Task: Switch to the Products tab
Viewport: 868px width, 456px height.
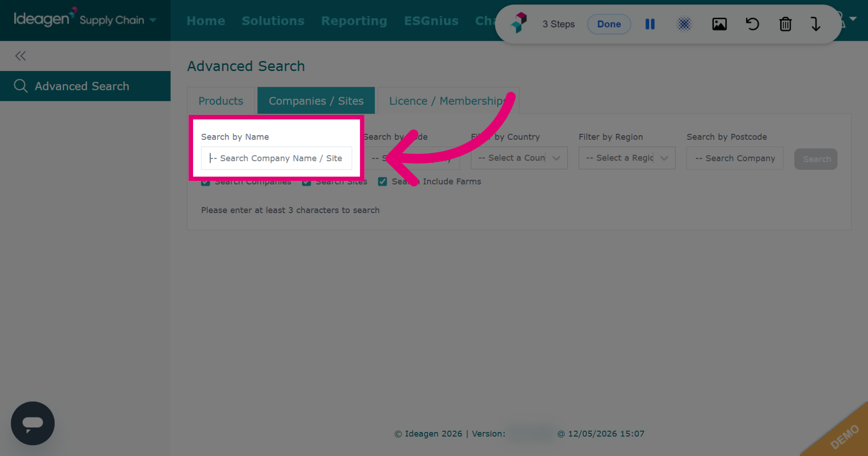Action: [221, 100]
